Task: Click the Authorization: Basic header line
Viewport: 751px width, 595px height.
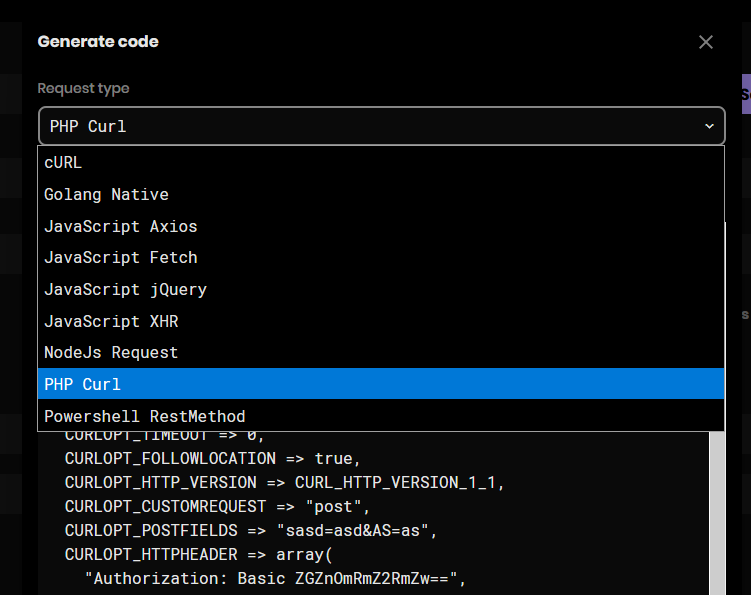Action: tap(275, 578)
